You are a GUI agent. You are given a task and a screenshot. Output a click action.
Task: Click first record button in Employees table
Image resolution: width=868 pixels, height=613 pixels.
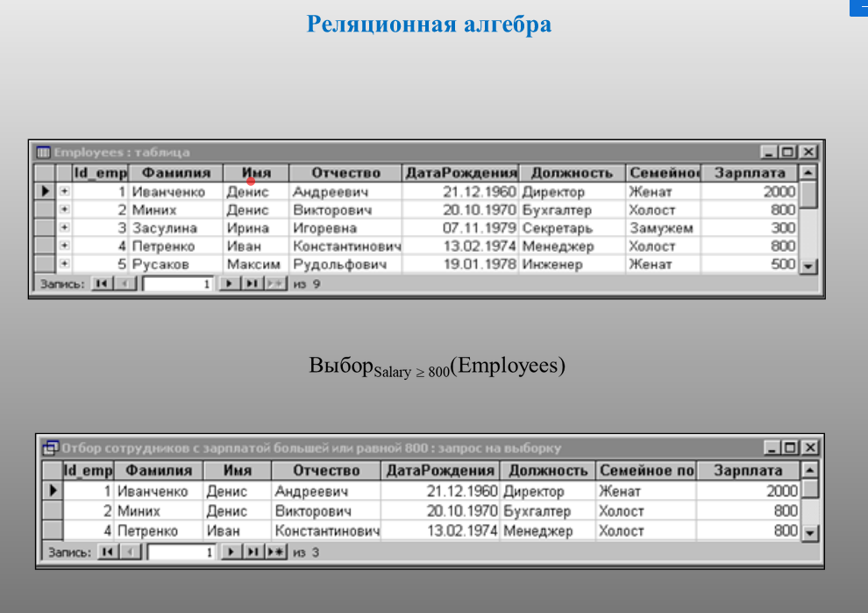(x=102, y=283)
